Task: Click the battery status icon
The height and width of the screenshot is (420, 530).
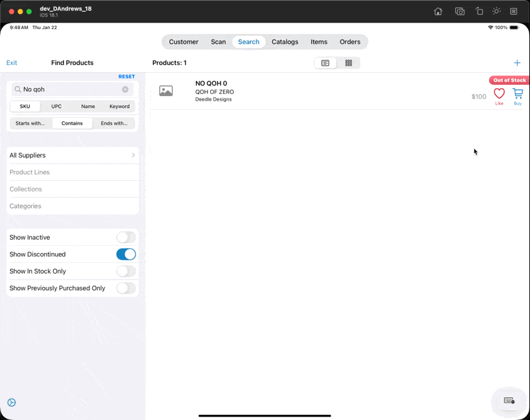Action: coord(514,27)
